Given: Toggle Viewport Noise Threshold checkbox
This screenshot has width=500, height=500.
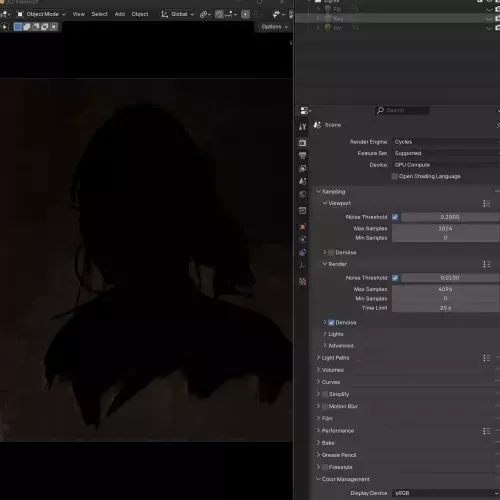Looking at the screenshot, I should pyautogui.click(x=395, y=217).
